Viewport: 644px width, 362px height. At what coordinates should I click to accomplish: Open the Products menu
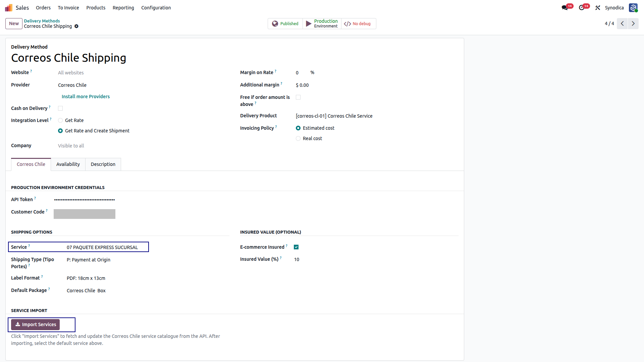(x=96, y=8)
